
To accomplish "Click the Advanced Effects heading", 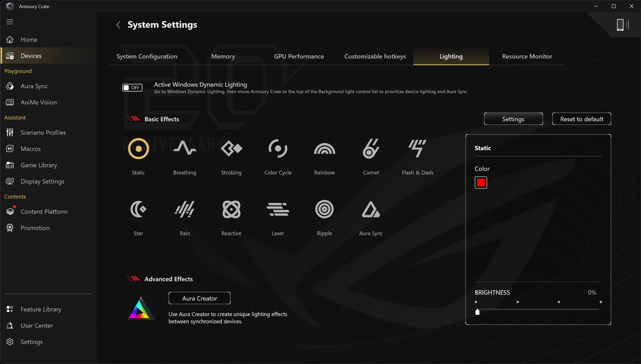I will click(x=168, y=279).
